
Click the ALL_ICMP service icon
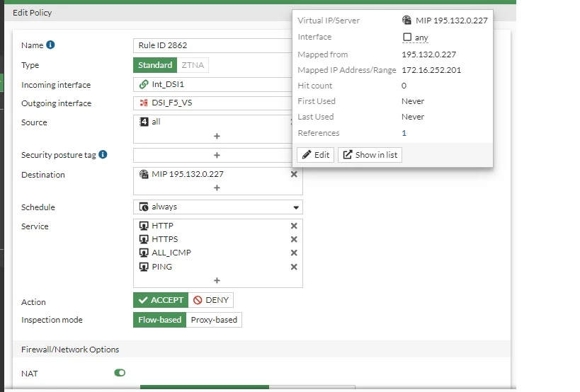[144, 253]
